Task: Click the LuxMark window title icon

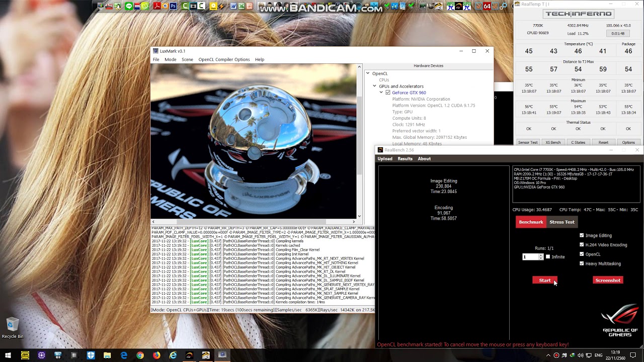Action: click(155, 51)
